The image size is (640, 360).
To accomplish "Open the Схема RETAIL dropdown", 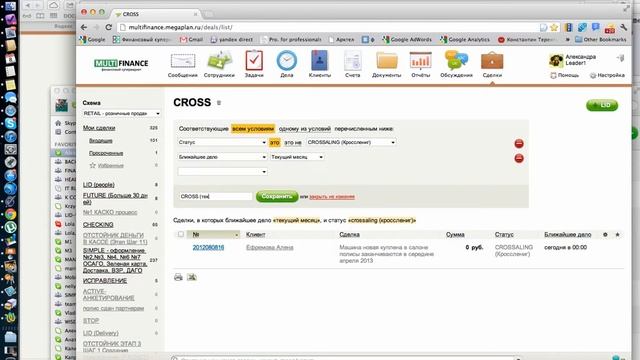I will point(121,113).
